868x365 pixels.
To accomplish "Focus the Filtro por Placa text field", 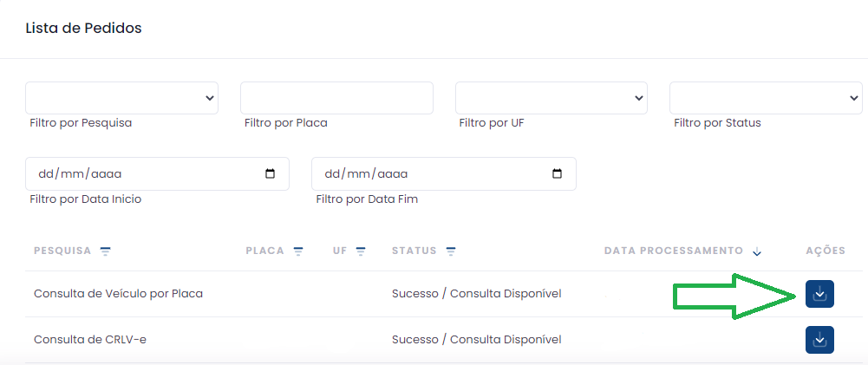I will [336, 98].
